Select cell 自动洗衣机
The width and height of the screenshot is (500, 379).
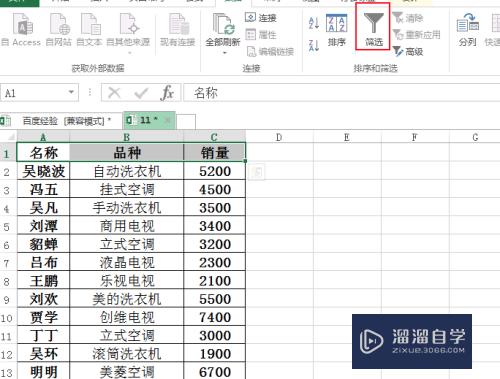click(127, 171)
